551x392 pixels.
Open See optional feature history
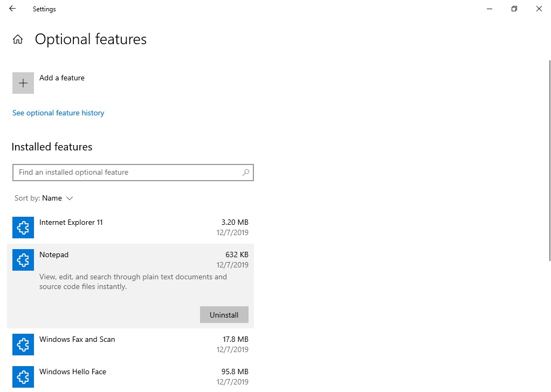click(58, 113)
